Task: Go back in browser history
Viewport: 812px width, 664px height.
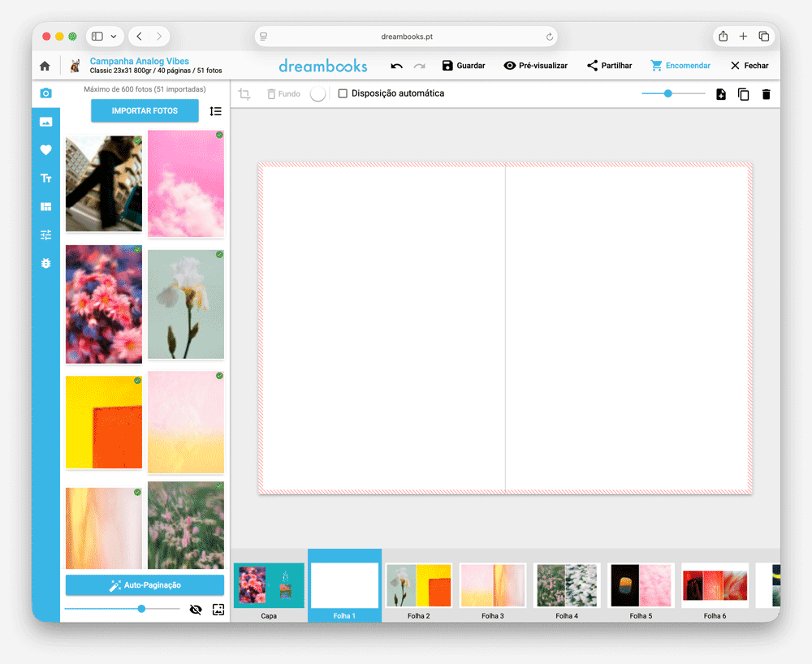Action: (140, 37)
